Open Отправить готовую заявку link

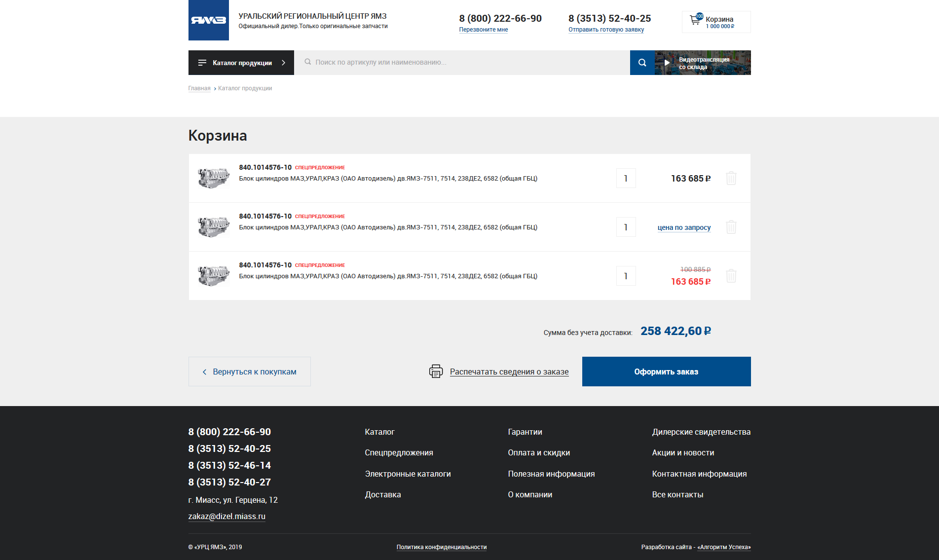606,30
